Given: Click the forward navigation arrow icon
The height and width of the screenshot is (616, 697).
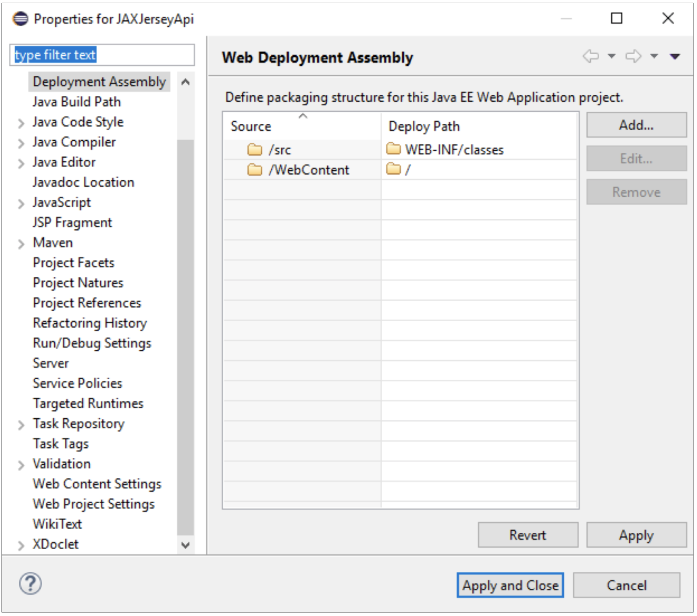Looking at the screenshot, I should 633,56.
